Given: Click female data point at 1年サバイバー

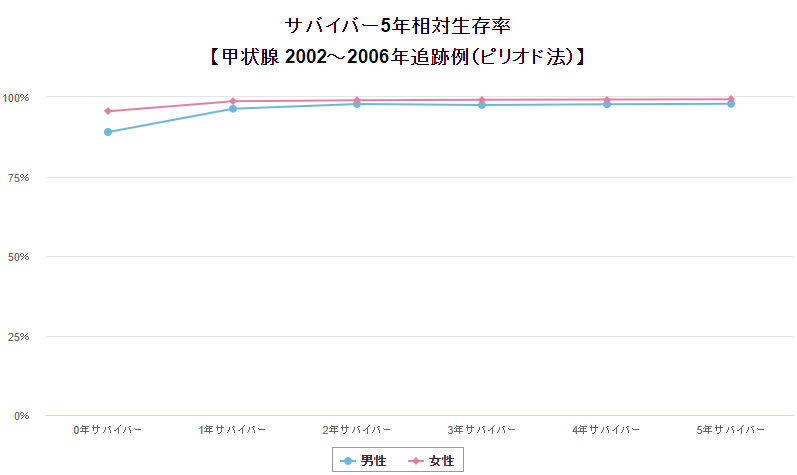Looking at the screenshot, I should [x=233, y=101].
